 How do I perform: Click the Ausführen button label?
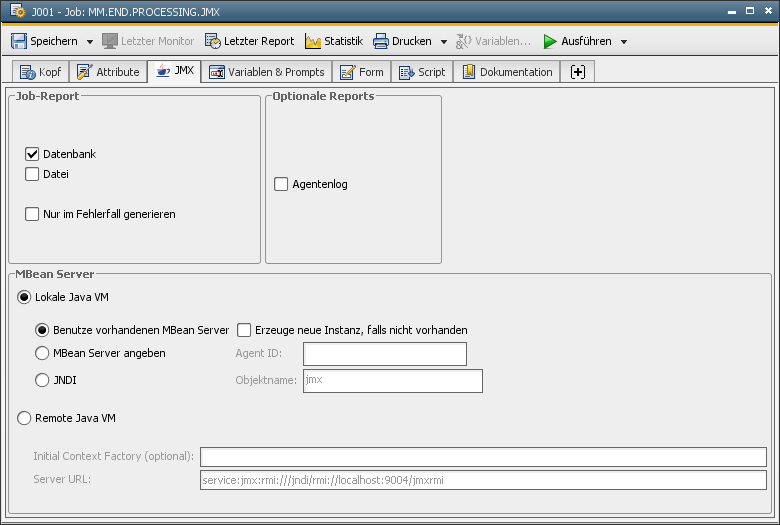click(x=586, y=41)
